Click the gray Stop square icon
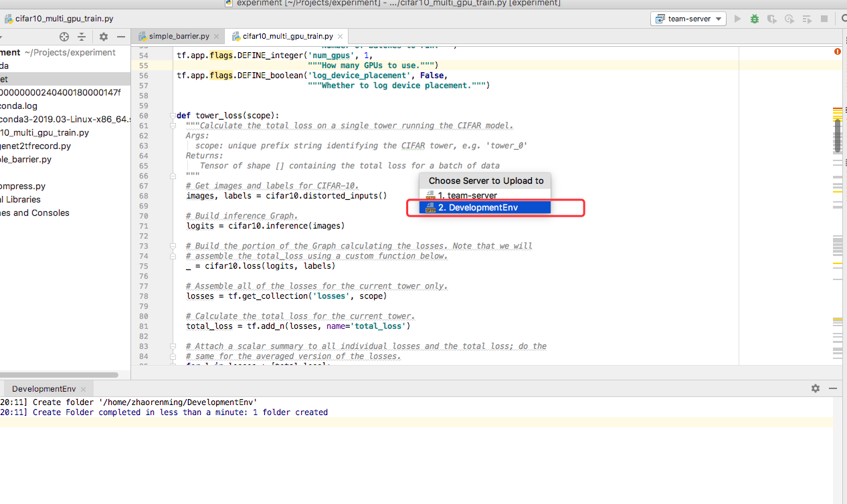The image size is (847, 504). (824, 19)
